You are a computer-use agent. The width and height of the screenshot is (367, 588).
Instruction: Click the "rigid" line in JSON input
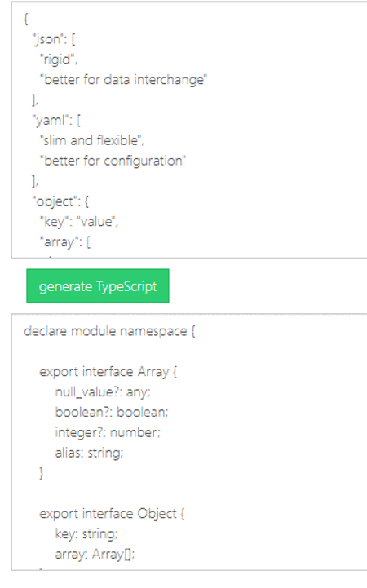point(59,60)
